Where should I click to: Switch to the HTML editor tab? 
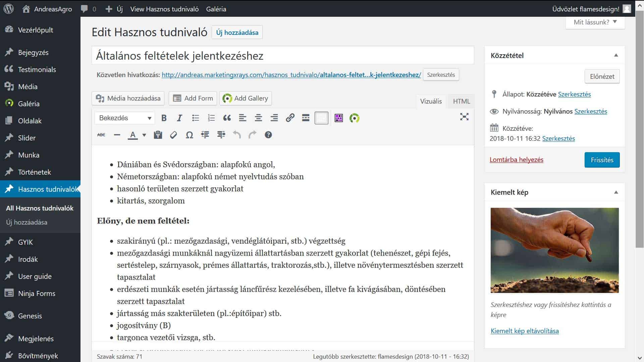coord(462,101)
